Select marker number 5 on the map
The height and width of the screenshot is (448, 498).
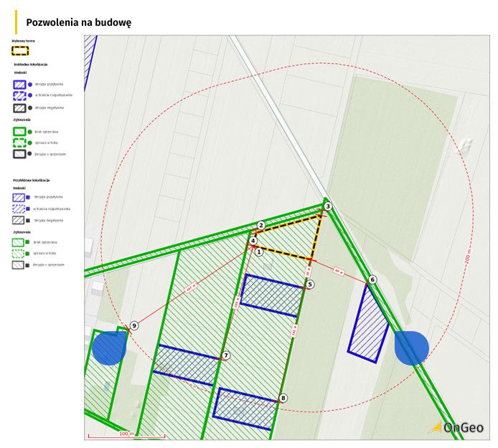point(310,285)
